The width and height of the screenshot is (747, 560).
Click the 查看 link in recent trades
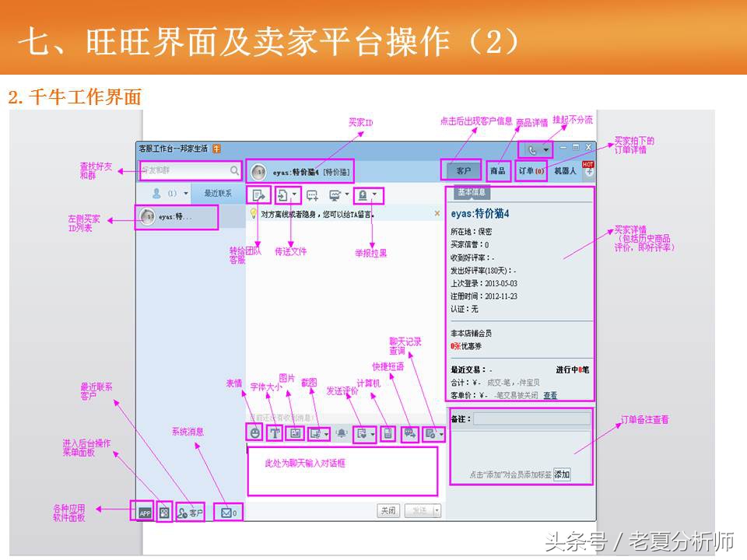[x=550, y=395]
